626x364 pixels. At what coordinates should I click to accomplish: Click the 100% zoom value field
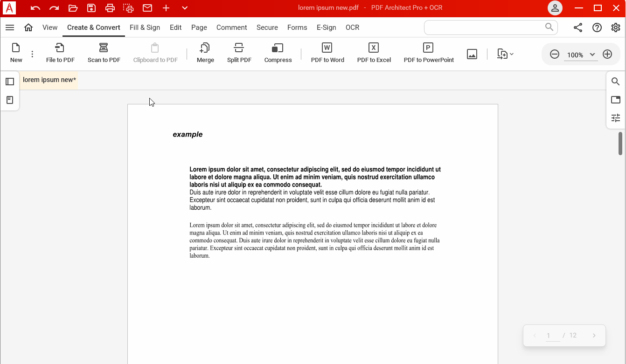coord(575,55)
